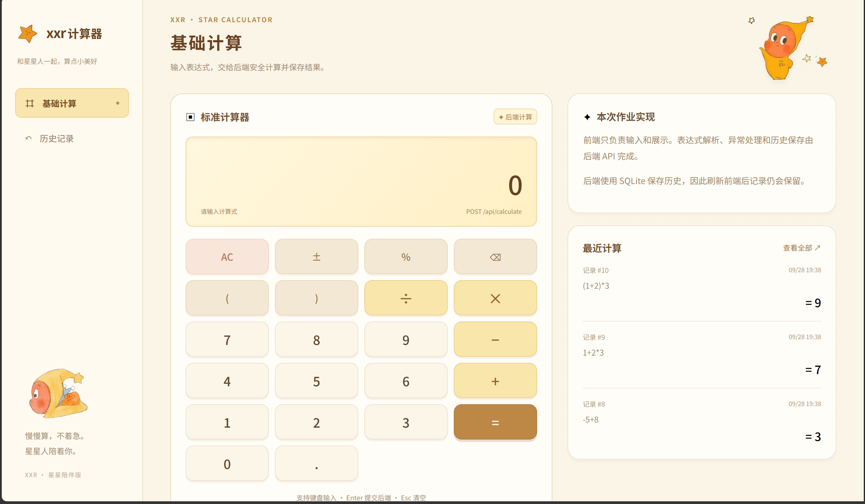The width and height of the screenshot is (865, 504).
Task: Click the sleeping mascot illustration in the sidebar
Action: [x=58, y=394]
